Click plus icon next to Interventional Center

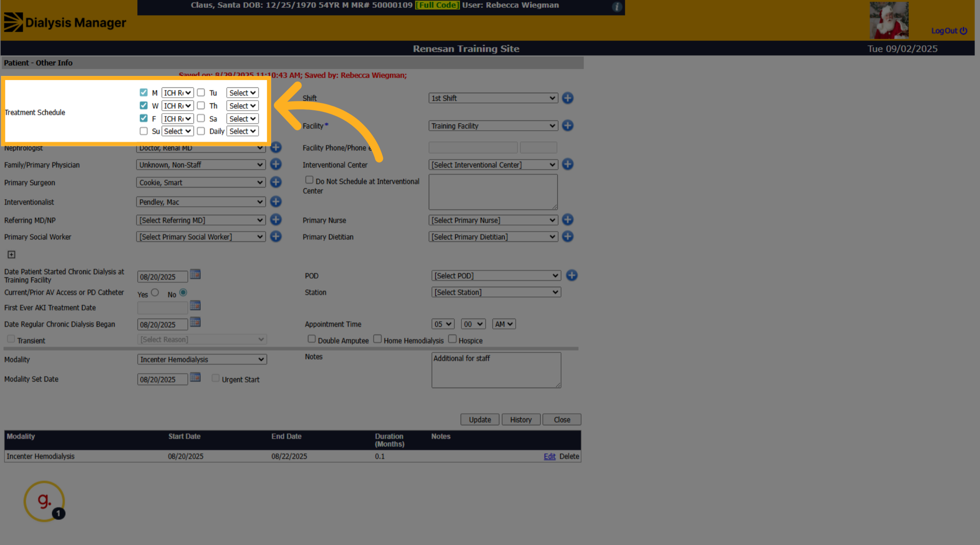(x=568, y=164)
